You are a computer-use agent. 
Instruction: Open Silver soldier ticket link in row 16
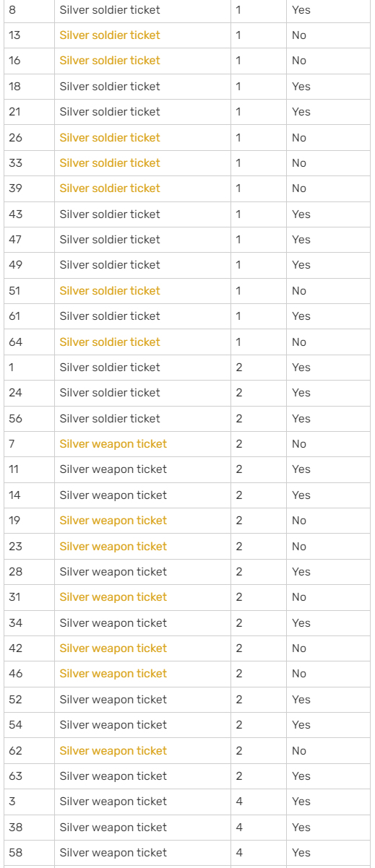tap(110, 61)
